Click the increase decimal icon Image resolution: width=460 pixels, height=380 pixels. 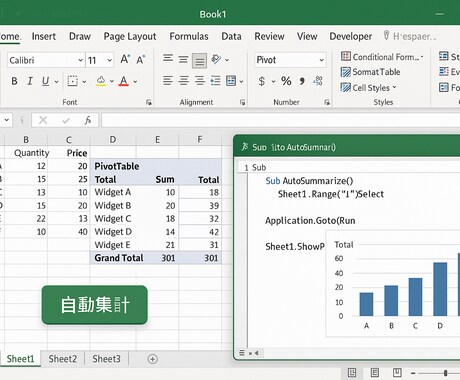click(318, 81)
